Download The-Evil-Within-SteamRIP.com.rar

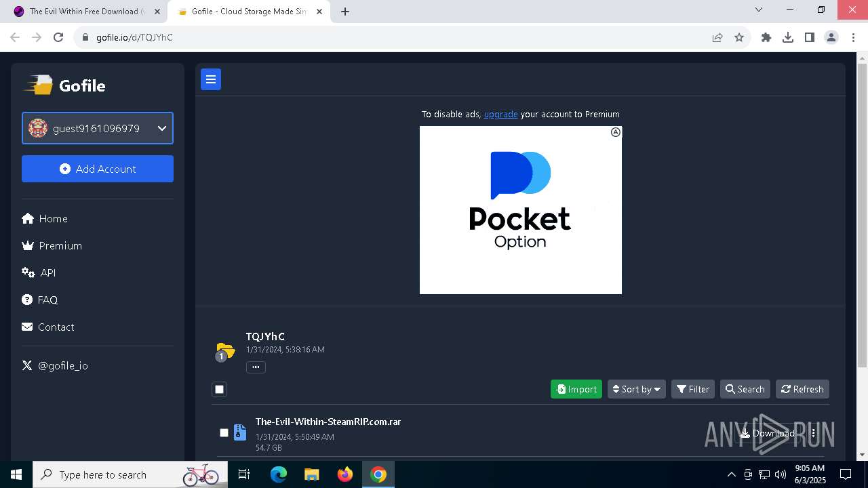coord(767,433)
